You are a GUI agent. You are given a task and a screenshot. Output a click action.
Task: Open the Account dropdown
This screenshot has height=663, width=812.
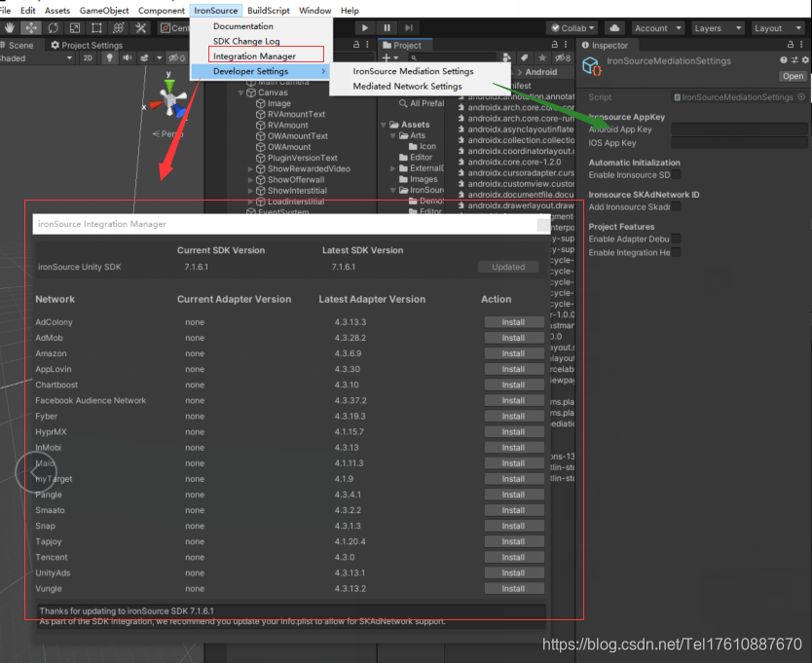coord(658,28)
